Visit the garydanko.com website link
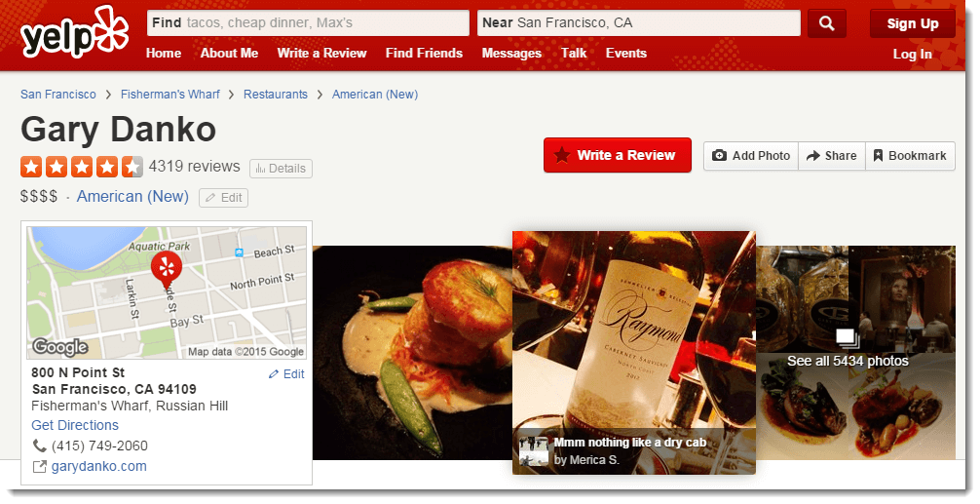 pyautogui.click(x=98, y=467)
